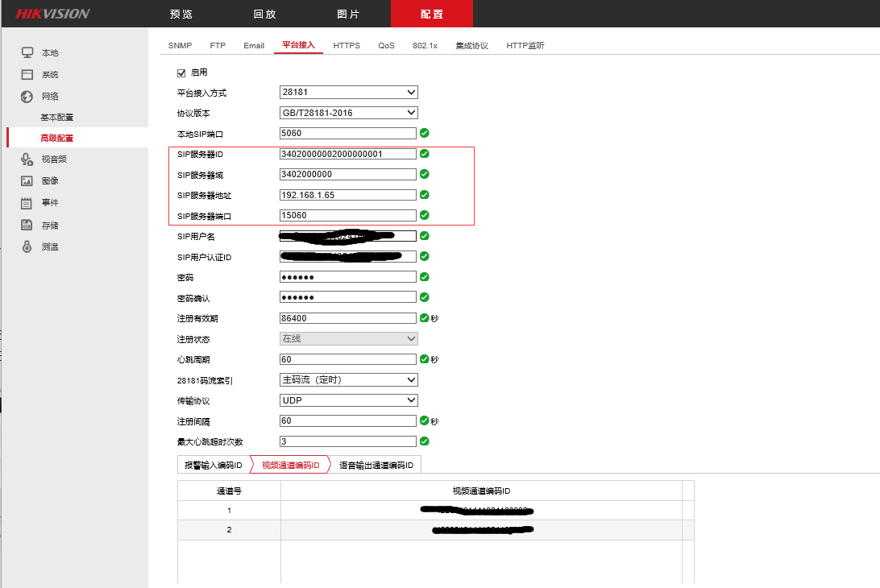Toggle the 启用 enable checkbox
880x588 pixels.
click(x=181, y=72)
